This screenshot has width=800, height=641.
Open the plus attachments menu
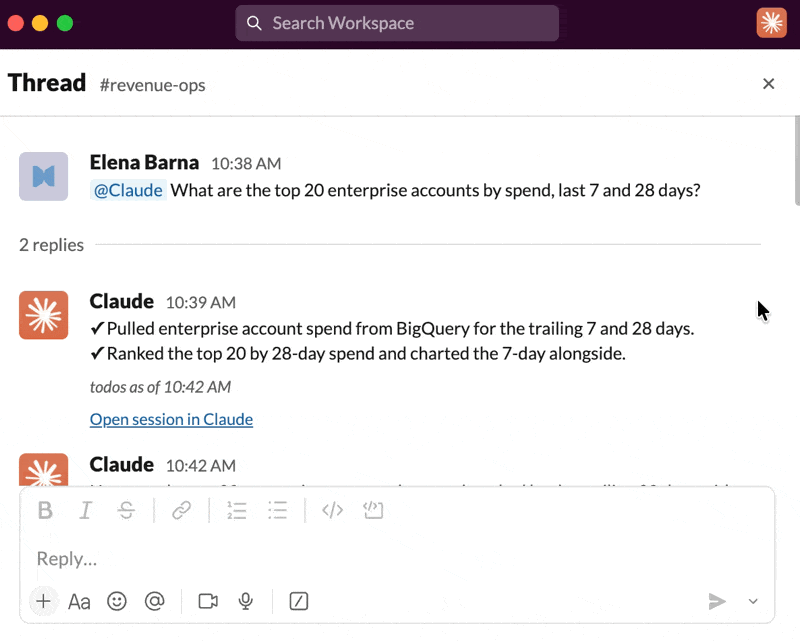[x=43, y=601]
